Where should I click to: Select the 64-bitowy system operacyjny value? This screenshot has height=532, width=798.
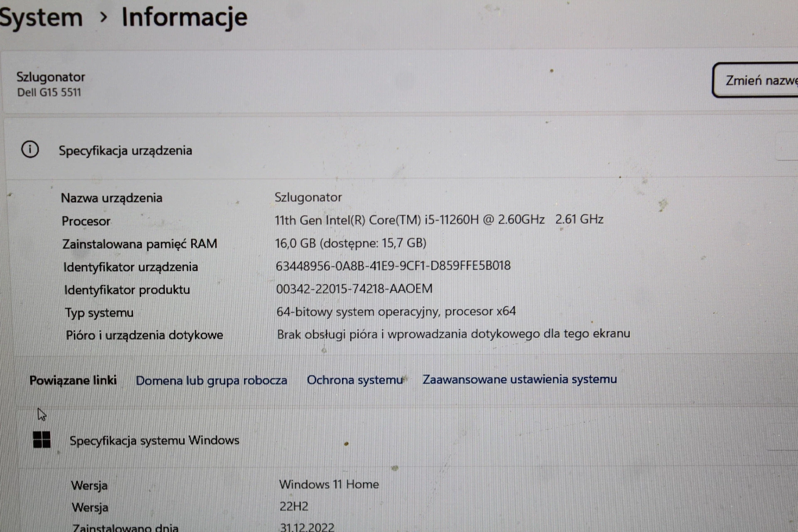tap(396, 311)
